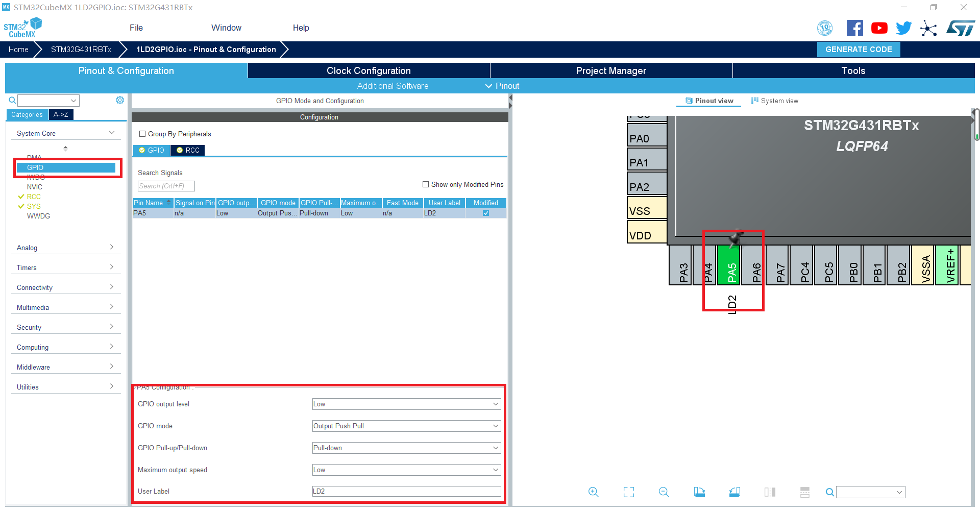
Task: Select RCC in System Core list
Action: click(34, 197)
